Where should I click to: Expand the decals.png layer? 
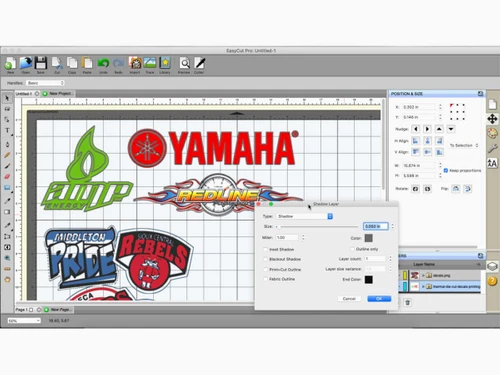pyautogui.click(x=423, y=275)
